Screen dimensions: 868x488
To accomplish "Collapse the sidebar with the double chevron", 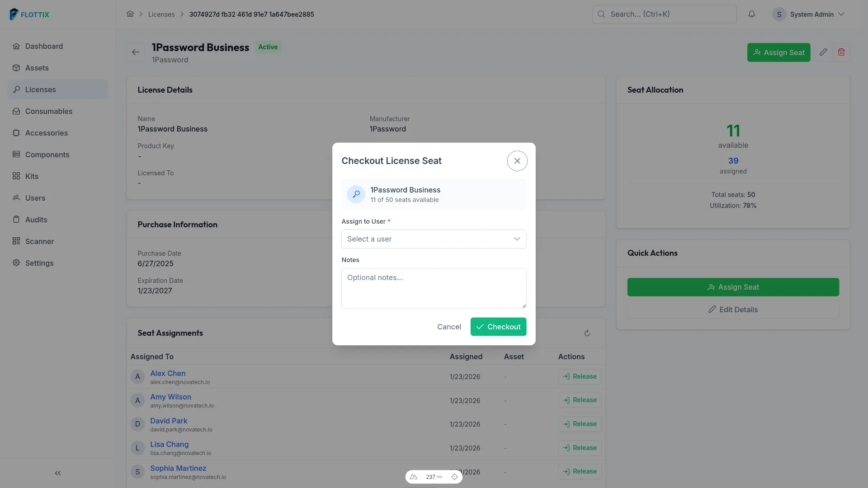I will pyautogui.click(x=58, y=473).
